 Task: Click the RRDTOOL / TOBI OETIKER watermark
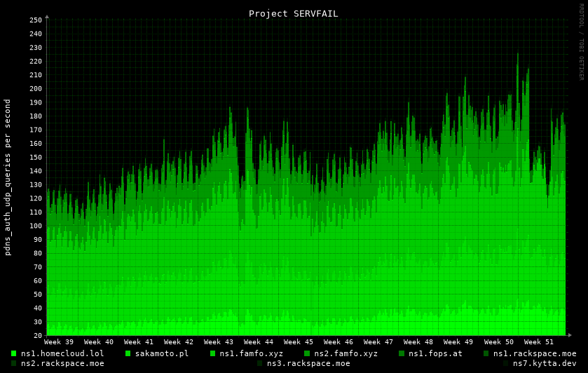pos(581,42)
